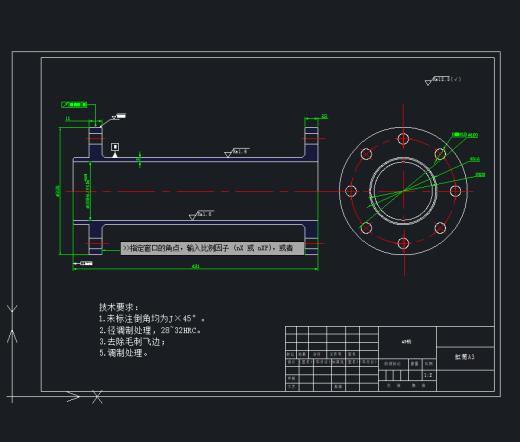Select the leftmost bolt hole on the flange view
Screen dimensions: 520x442
[351, 191]
